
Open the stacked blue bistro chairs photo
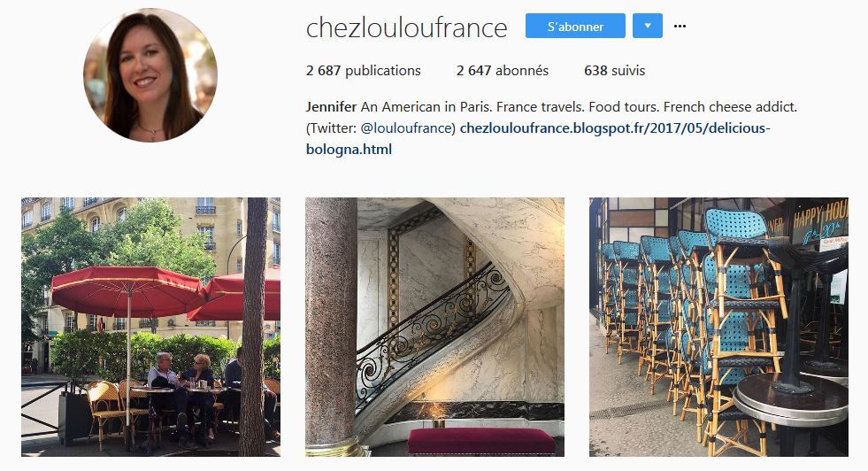pos(718,327)
